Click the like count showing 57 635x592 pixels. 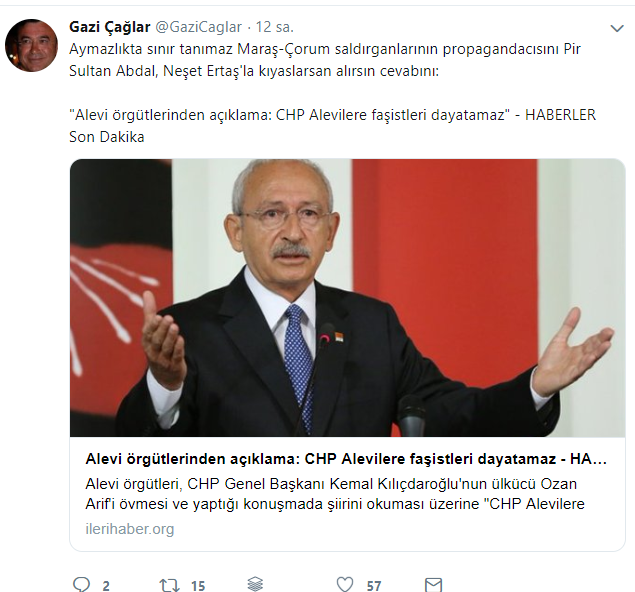point(374,586)
